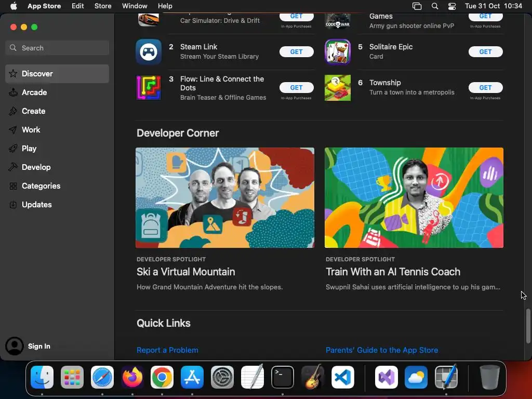532x399 pixels.
Task: Click the Updates download icon
Action: (x=13, y=205)
